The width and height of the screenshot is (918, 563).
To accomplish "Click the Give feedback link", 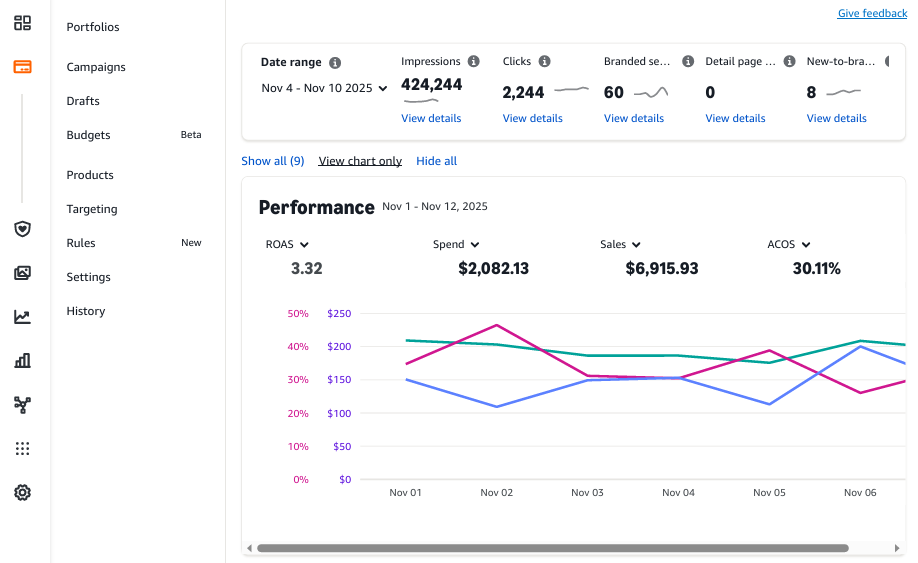I will tap(872, 13).
